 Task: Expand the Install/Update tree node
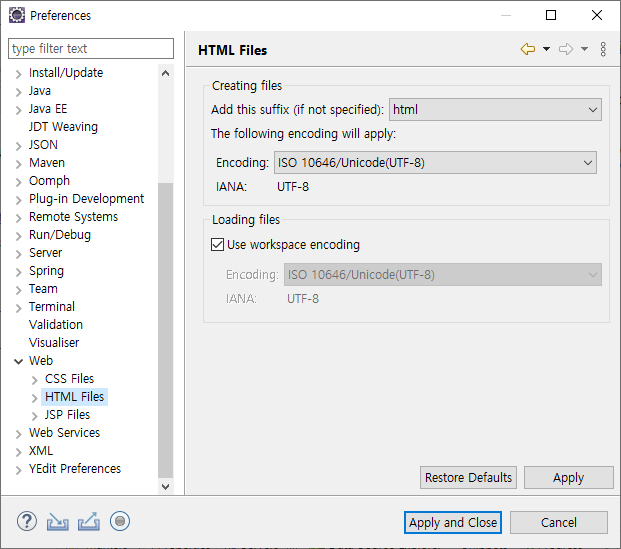click(x=18, y=74)
